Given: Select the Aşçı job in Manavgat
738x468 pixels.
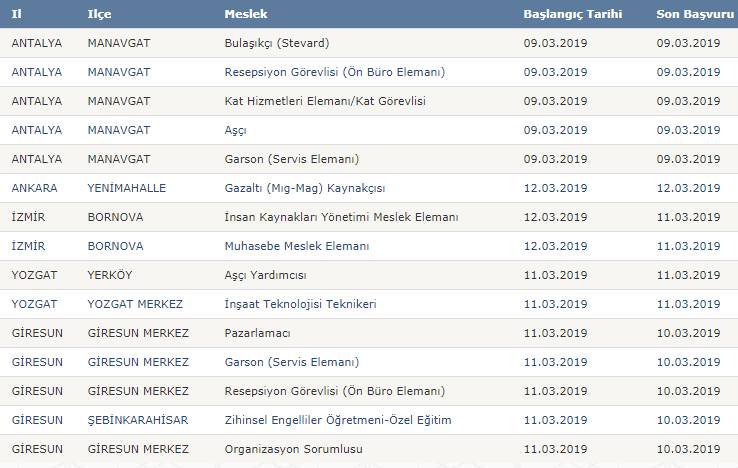Looking at the screenshot, I should click(x=235, y=130).
